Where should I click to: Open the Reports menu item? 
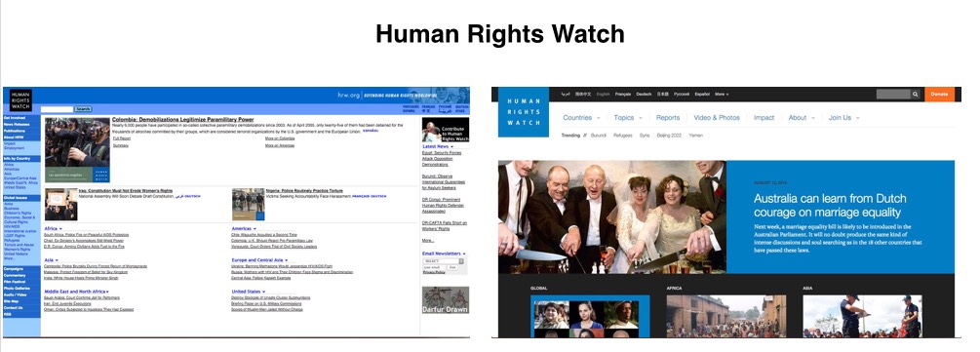pos(668,118)
